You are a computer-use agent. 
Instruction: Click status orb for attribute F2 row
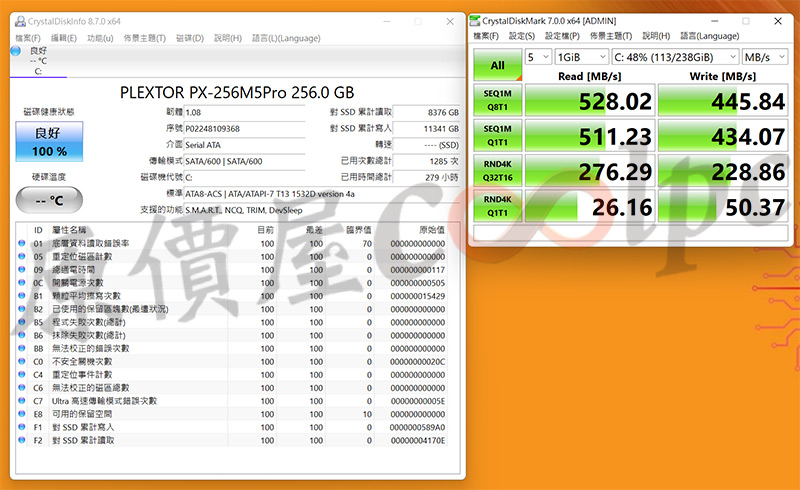(21, 440)
